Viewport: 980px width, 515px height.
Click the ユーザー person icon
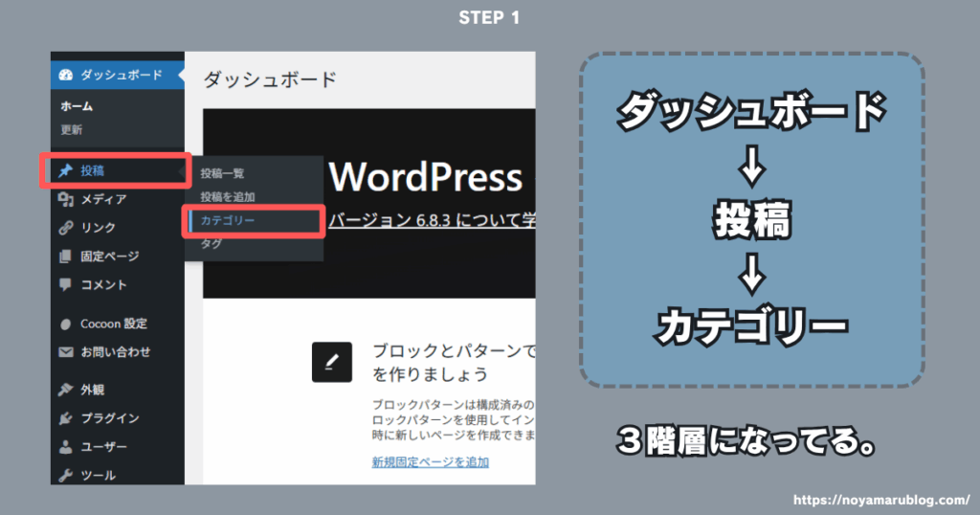point(66,446)
